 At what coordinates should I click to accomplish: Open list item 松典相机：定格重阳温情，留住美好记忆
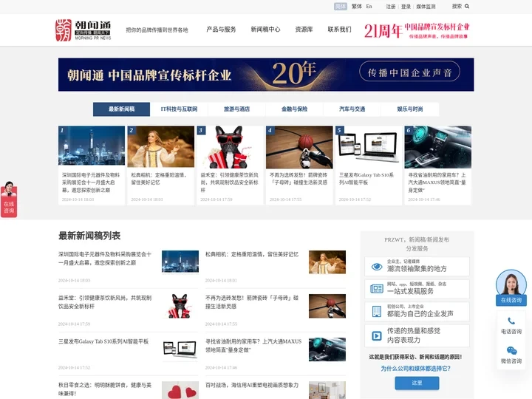click(252, 254)
